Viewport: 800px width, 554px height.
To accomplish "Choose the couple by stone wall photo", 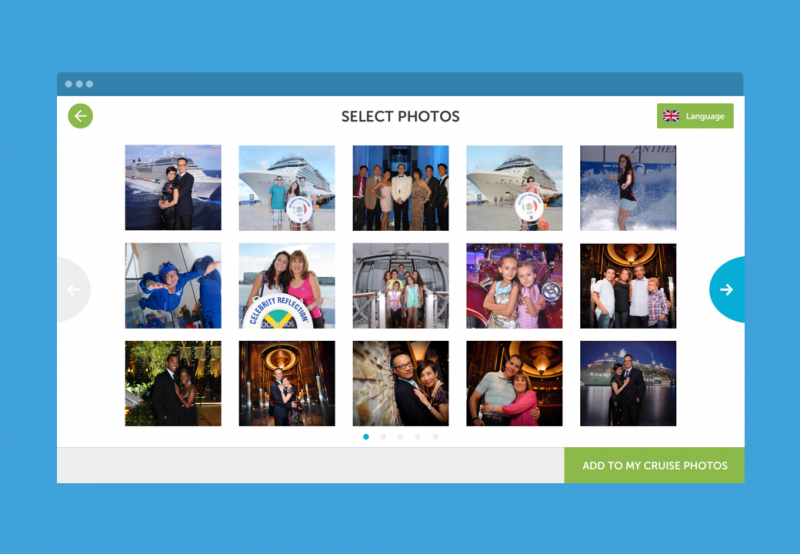I will 401,383.
